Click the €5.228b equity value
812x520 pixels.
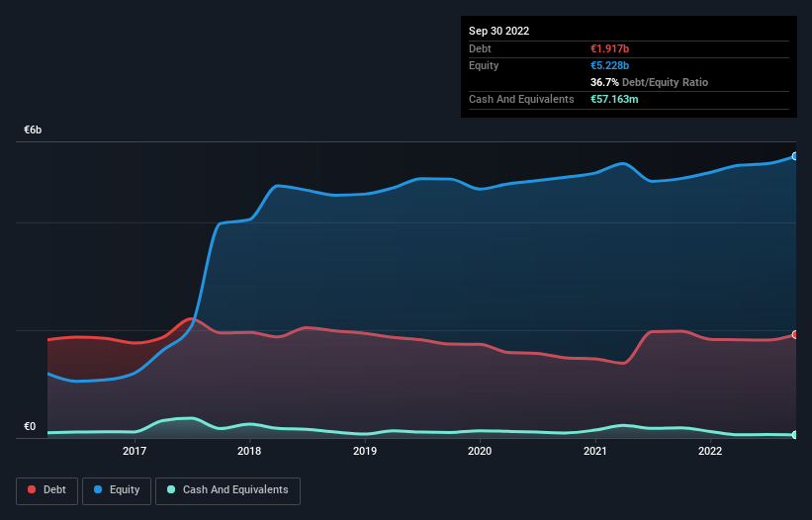pyautogui.click(x=609, y=65)
